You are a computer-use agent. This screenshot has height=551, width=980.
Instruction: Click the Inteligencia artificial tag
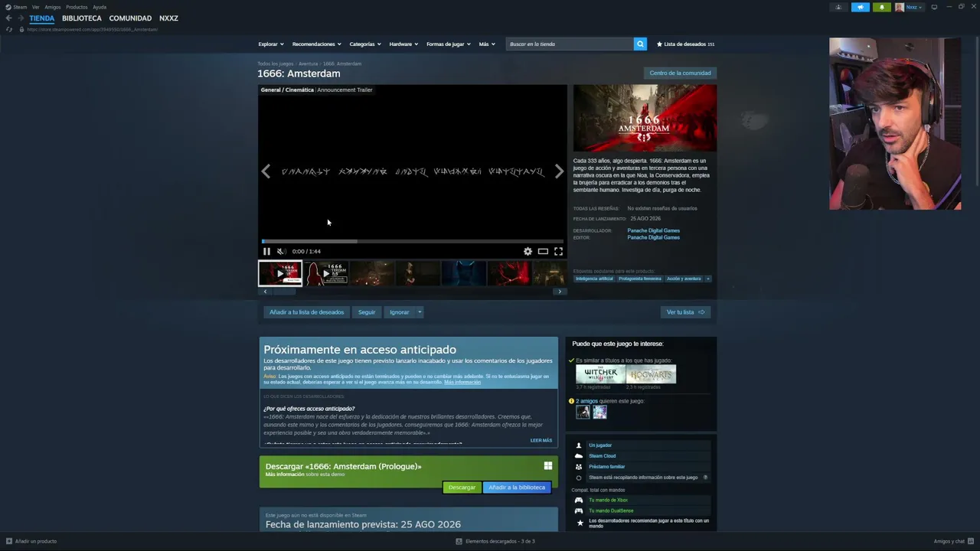[x=595, y=279]
